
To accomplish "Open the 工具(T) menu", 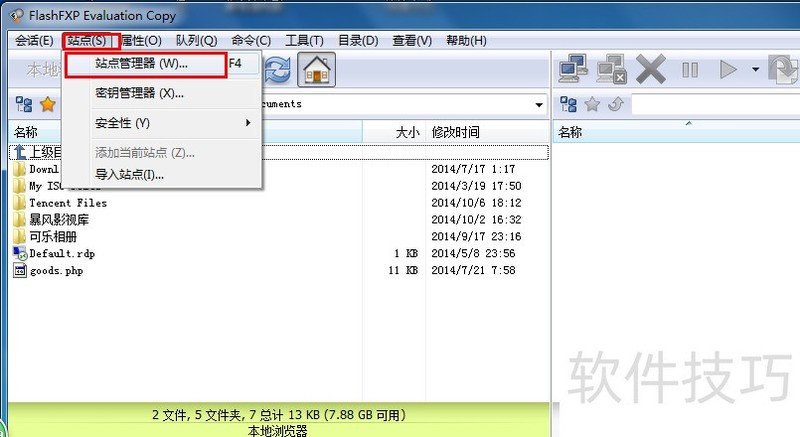I will pos(304,41).
